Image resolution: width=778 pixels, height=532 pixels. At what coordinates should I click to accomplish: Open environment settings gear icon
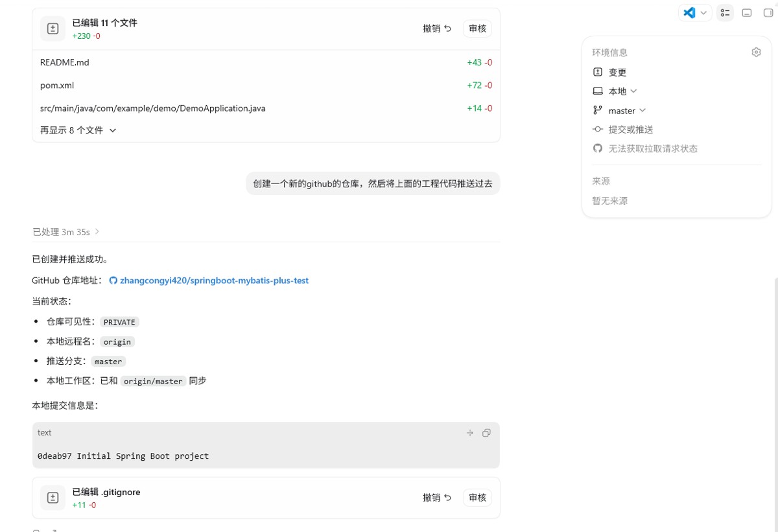pos(756,52)
